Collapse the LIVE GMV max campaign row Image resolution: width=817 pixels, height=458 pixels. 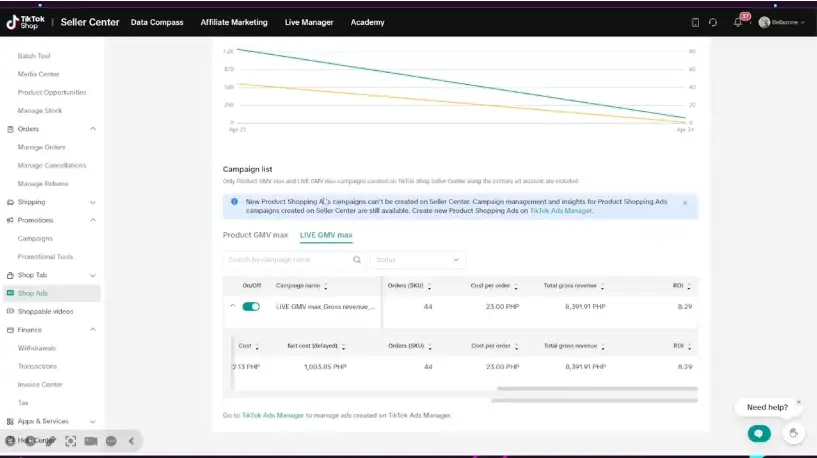pyautogui.click(x=233, y=306)
